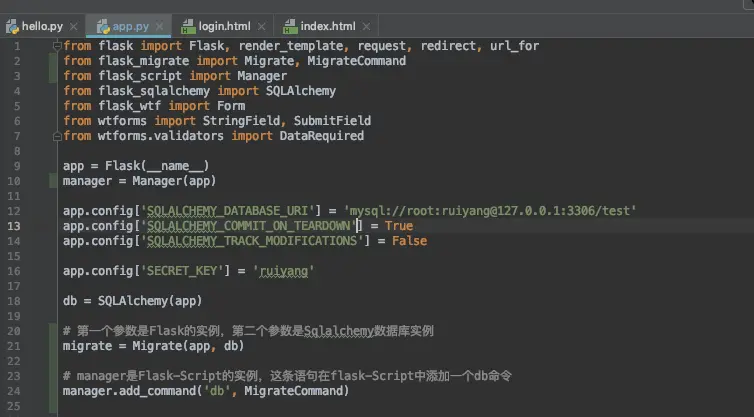Click render_template on line 1
The image size is (754, 417).
[x=291, y=46]
